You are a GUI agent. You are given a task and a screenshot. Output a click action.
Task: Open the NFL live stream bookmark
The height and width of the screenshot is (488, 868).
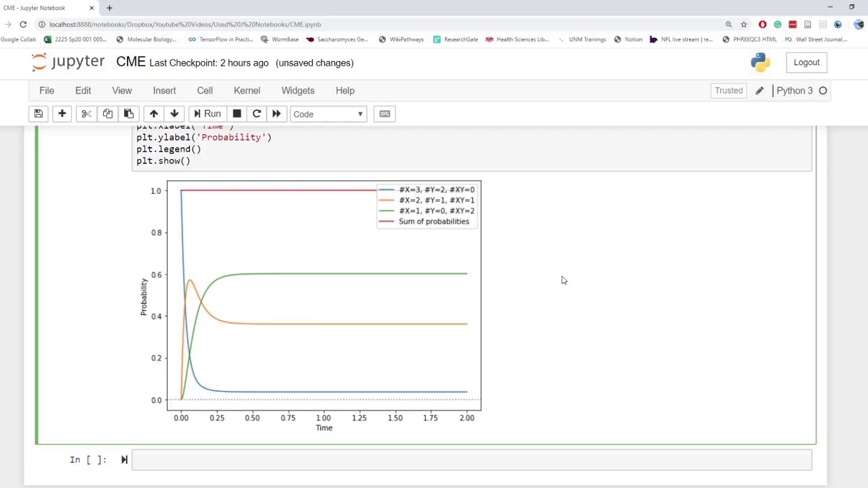pyautogui.click(x=682, y=39)
